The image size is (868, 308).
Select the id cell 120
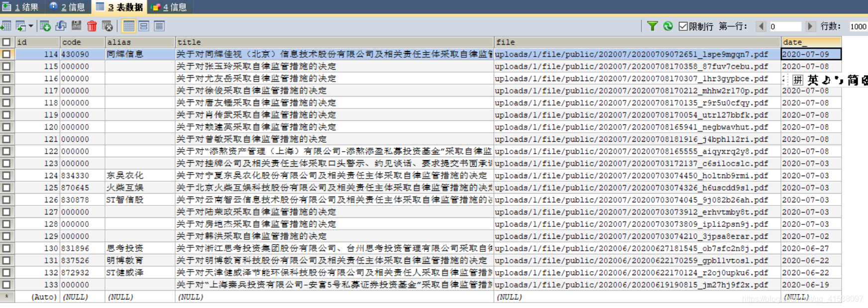tap(37, 127)
